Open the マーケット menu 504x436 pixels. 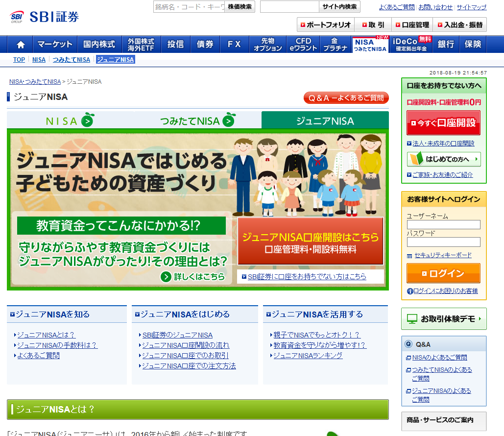point(55,45)
